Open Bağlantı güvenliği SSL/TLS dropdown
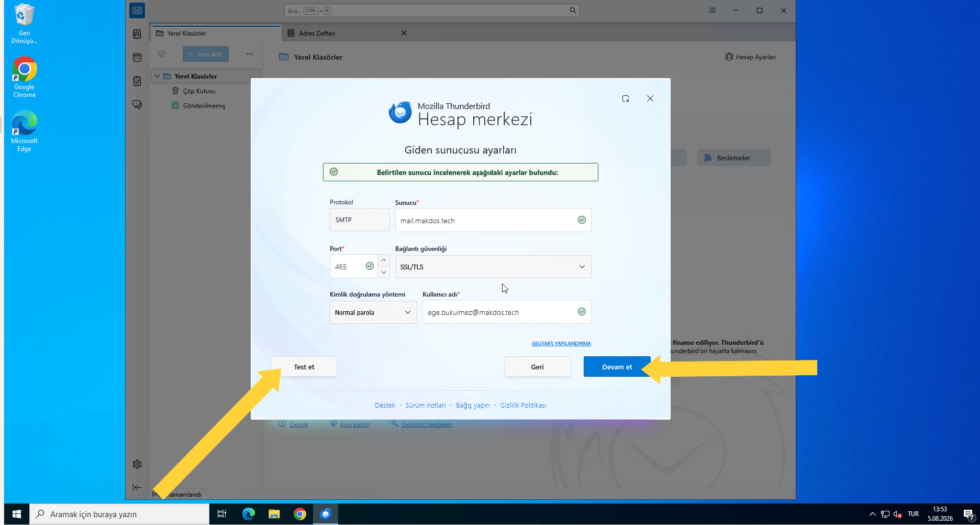 493,267
